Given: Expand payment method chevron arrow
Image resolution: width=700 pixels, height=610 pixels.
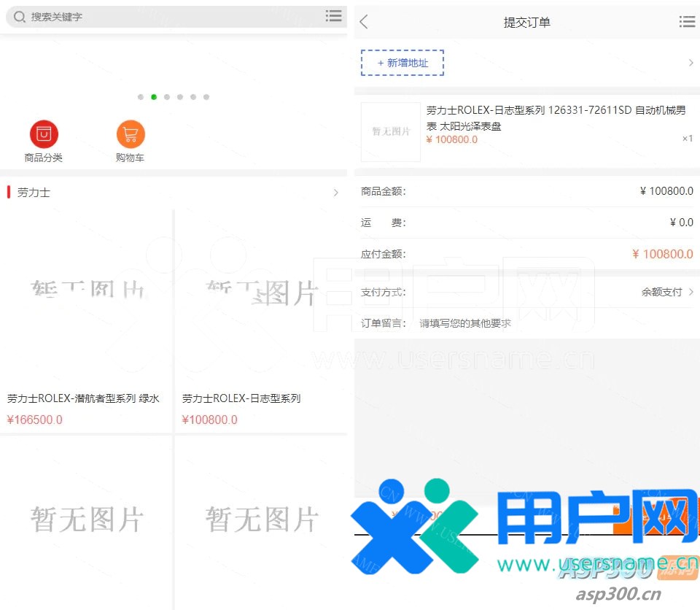Looking at the screenshot, I should point(691,293).
